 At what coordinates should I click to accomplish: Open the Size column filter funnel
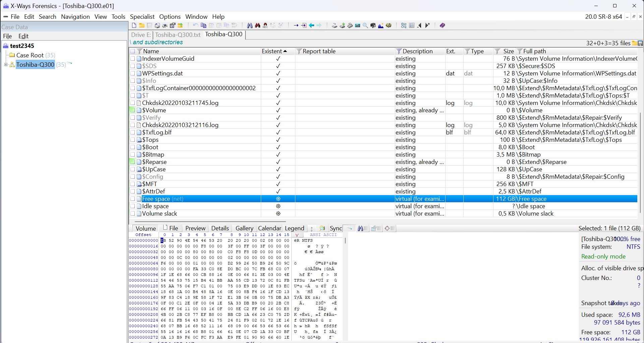pyautogui.click(x=498, y=51)
